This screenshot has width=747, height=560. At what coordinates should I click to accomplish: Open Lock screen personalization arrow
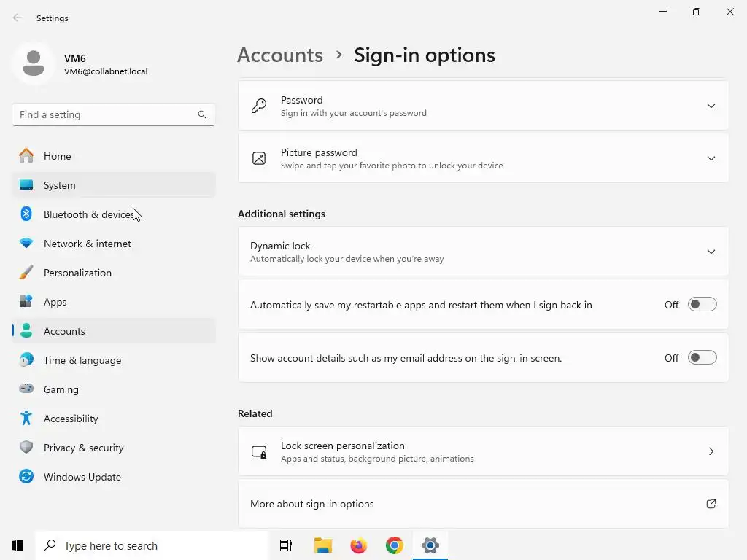711,451
